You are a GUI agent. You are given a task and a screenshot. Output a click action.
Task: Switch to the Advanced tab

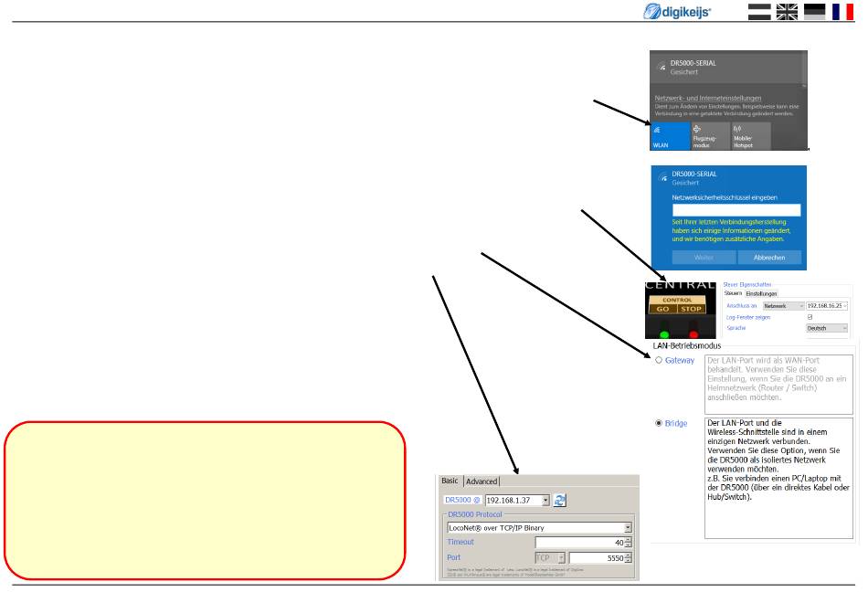click(x=482, y=481)
